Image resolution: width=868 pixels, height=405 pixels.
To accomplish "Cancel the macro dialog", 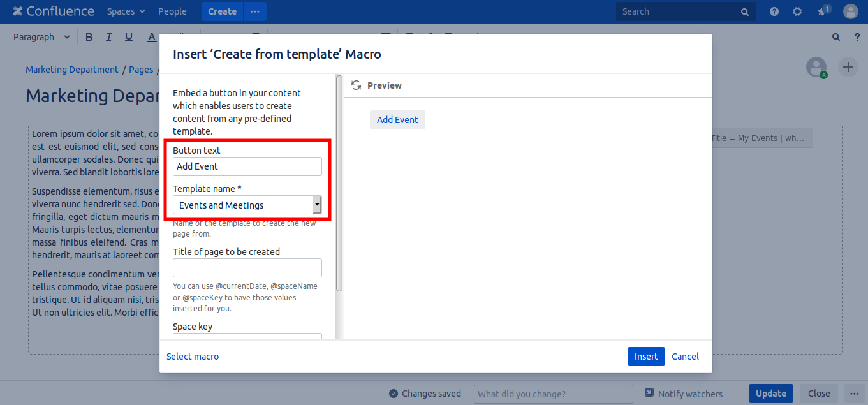I will click(x=685, y=357).
